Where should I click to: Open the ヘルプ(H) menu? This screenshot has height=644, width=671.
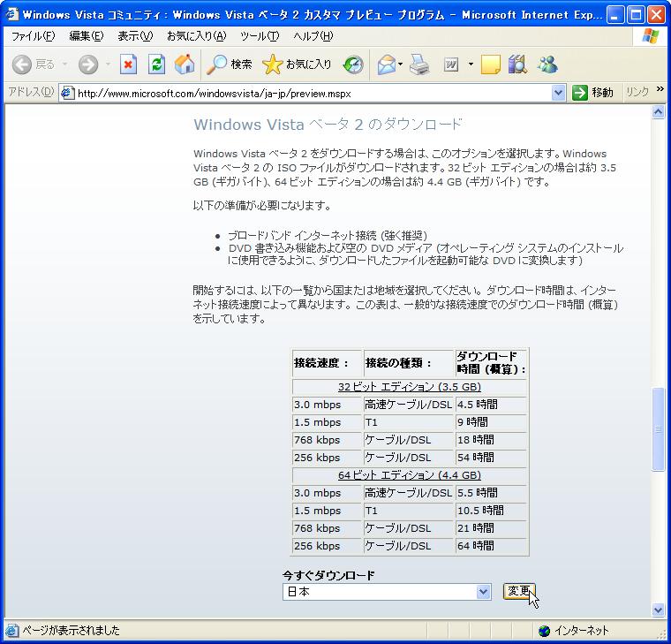313,36
